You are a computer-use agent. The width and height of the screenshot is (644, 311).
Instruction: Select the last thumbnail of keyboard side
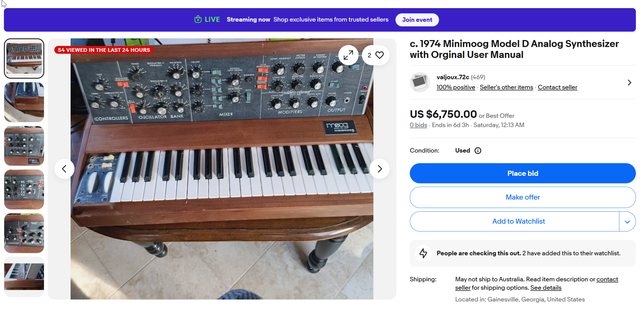click(24, 277)
